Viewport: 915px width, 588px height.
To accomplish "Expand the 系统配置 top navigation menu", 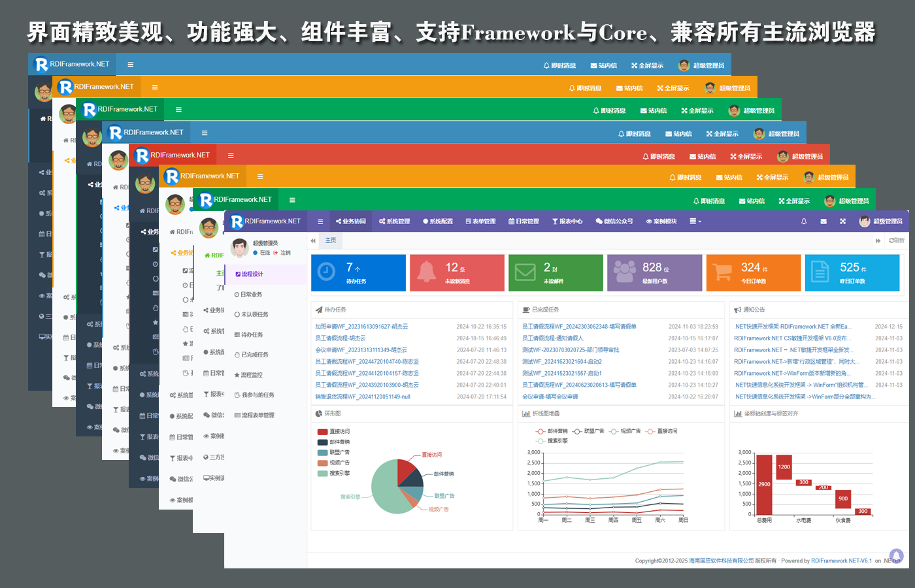I will [438, 221].
